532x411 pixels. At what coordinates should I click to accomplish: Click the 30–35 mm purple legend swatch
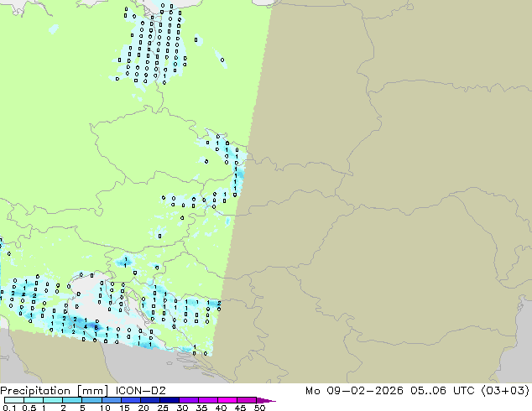click(189, 400)
